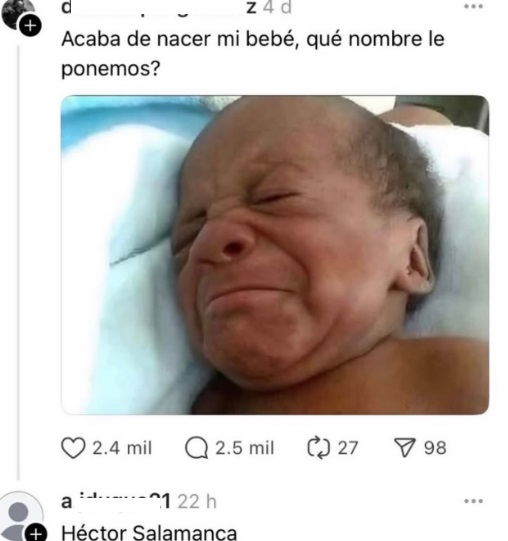Screen dimensions: 508x541
Task: Like the baby name post
Action: (73, 448)
